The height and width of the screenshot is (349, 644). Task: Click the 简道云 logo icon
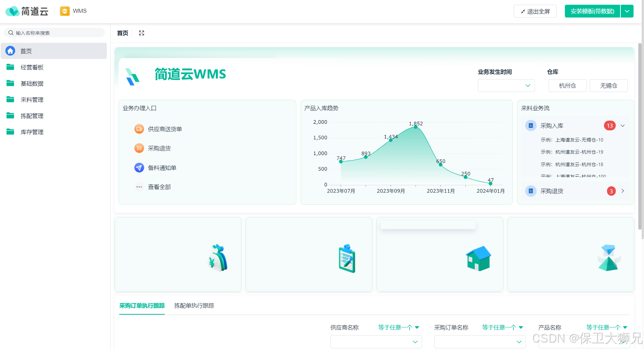[x=12, y=11]
